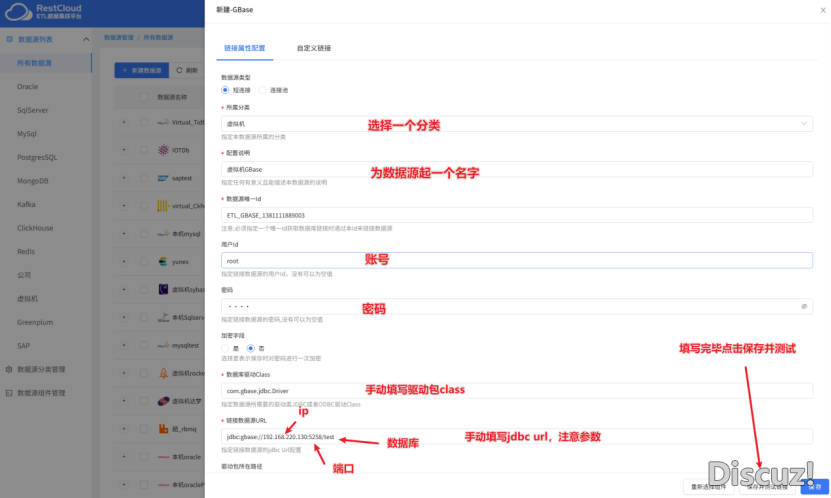
Task: Click the 保存并测试链接 button
Action: [767, 487]
